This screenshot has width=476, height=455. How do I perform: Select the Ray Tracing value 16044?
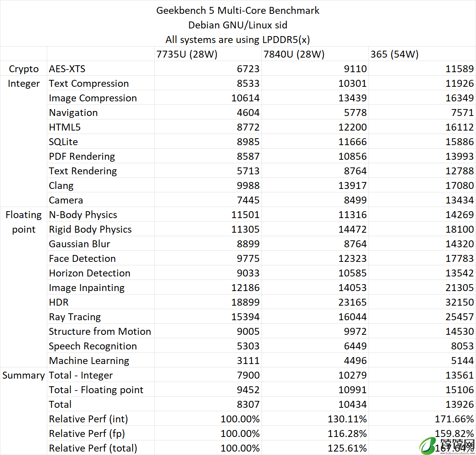coord(352,317)
